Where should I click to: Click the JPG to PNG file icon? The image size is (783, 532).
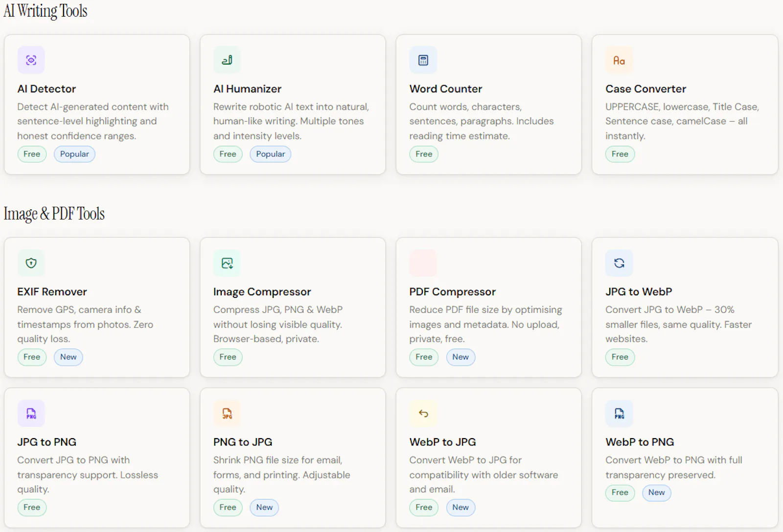(31, 414)
